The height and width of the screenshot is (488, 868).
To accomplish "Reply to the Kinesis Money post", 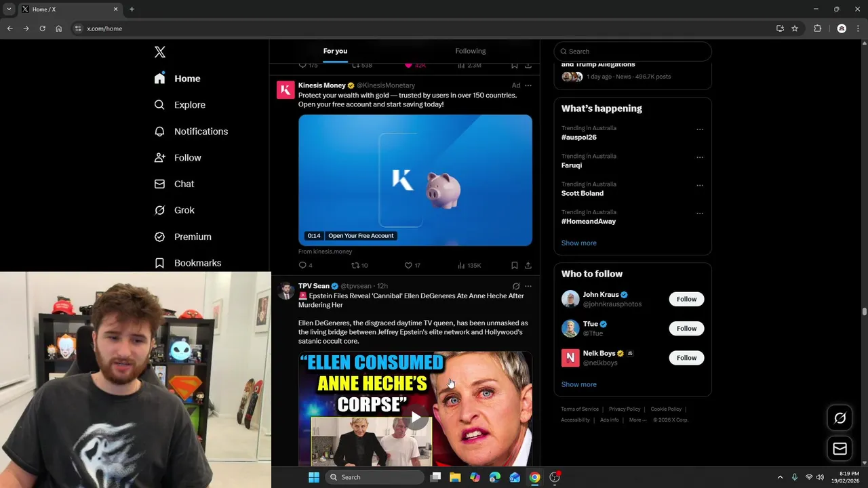I will tap(306, 266).
